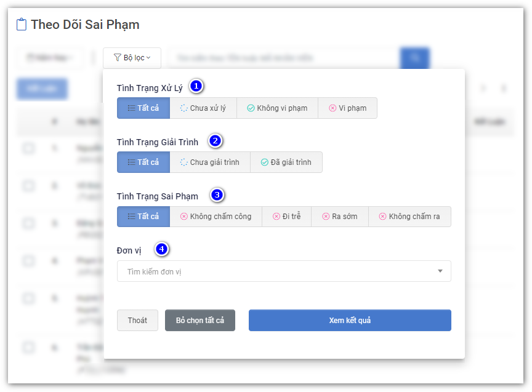Open the Bộ lọc filter dropdown
532x392 pixels.
(132, 58)
